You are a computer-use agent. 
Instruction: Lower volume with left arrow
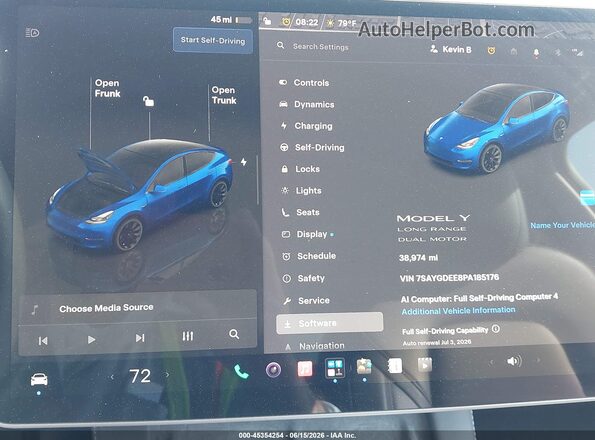[491, 362]
